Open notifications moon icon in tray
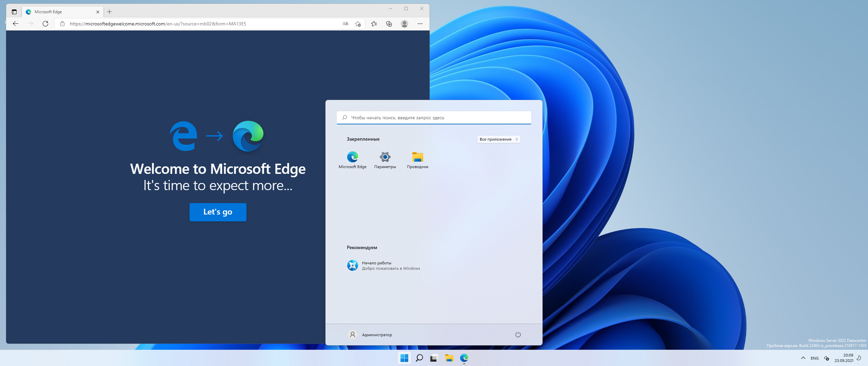This screenshot has height=366, width=868. (x=859, y=358)
